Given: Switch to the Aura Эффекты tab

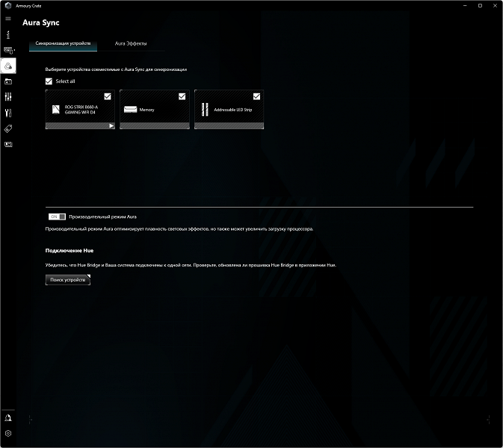Looking at the screenshot, I should pos(131,43).
